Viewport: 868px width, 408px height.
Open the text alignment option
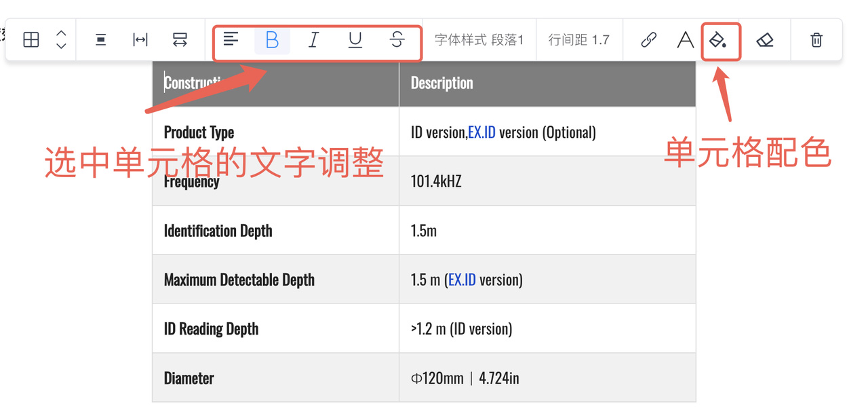tap(231, 39)
